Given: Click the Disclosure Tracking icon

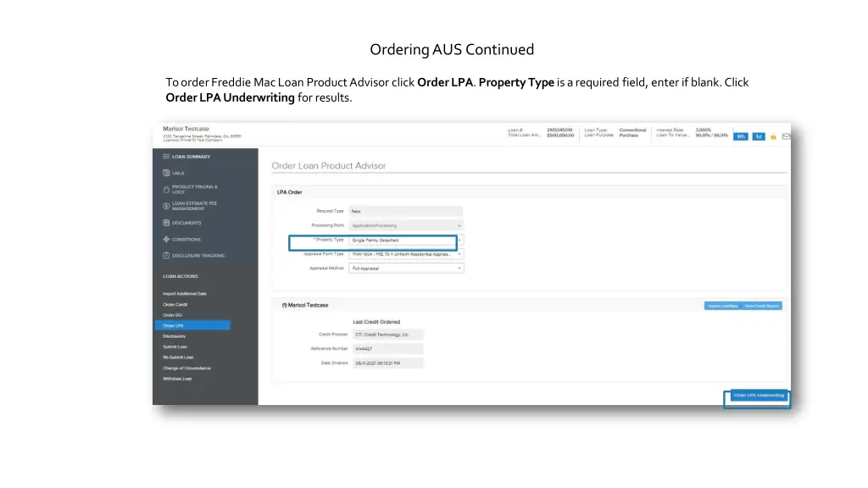Looking at the screenshot, I should 166,255.
